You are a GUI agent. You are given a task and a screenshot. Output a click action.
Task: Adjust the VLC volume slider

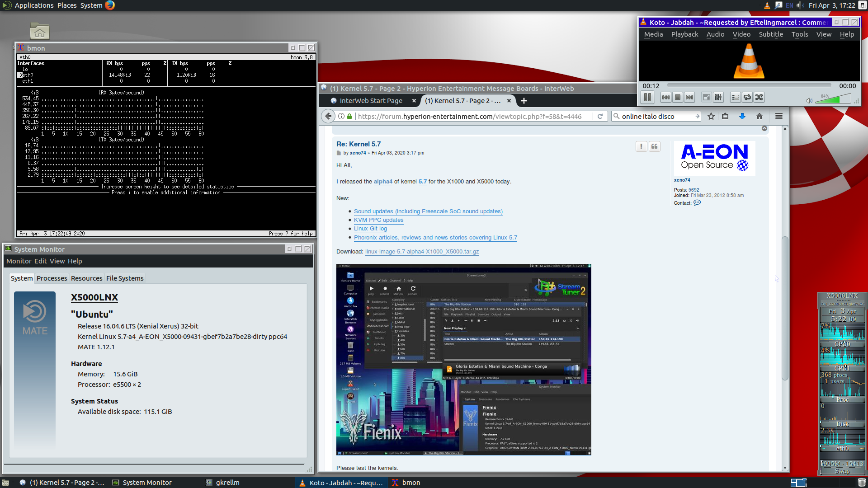833,99
